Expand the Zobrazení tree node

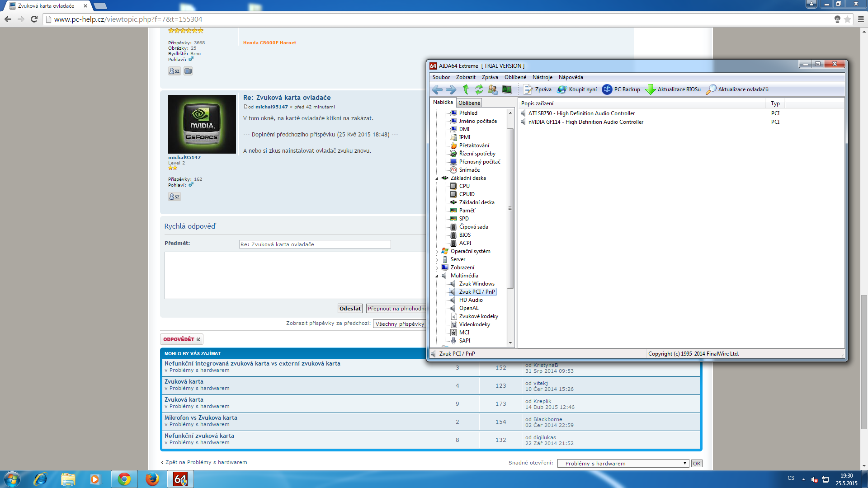point(437,268)
